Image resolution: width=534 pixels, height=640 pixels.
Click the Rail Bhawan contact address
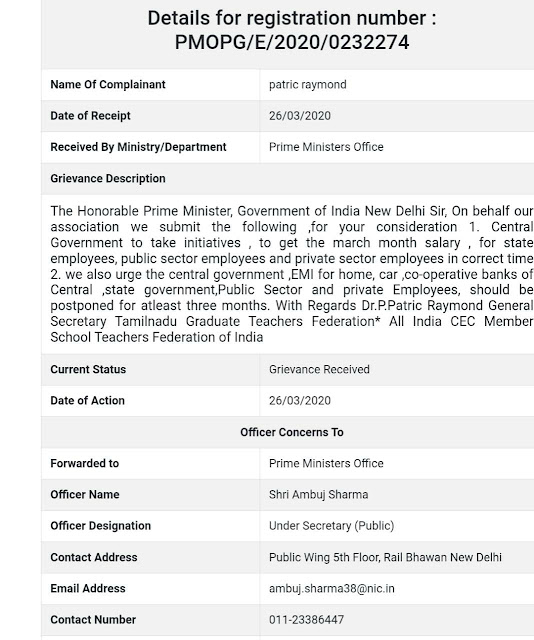pos(385,557)
